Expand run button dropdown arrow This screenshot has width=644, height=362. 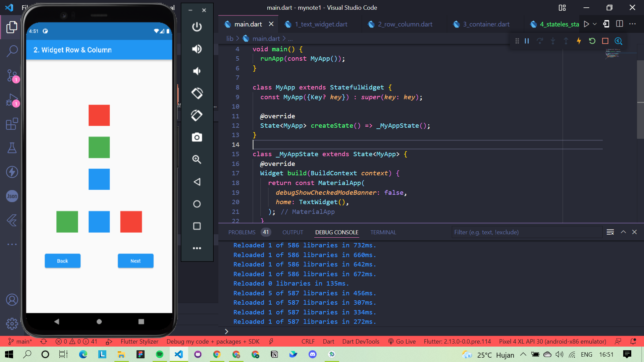[595, 24]
